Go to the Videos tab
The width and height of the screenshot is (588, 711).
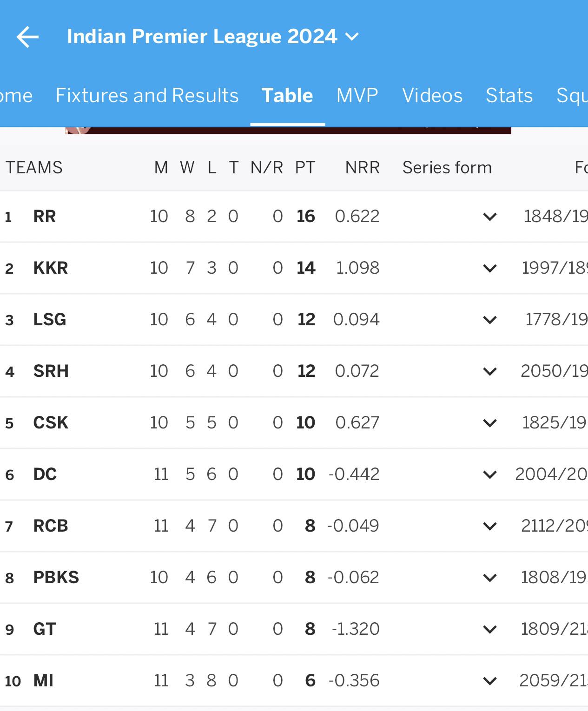(432, 95)
